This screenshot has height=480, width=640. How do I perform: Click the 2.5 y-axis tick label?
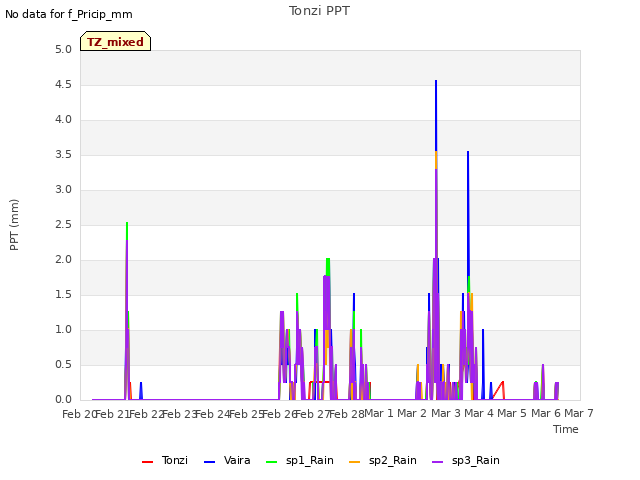(x=63, y=225)
